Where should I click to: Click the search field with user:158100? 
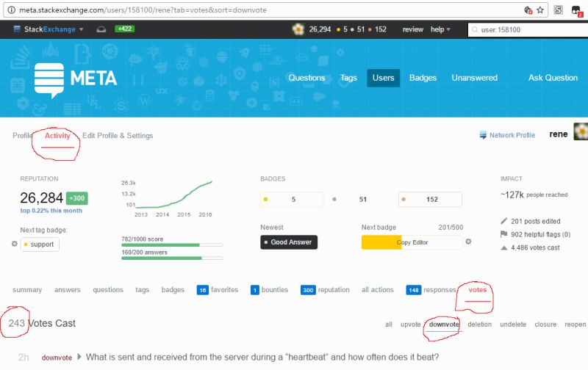point(528,29)
